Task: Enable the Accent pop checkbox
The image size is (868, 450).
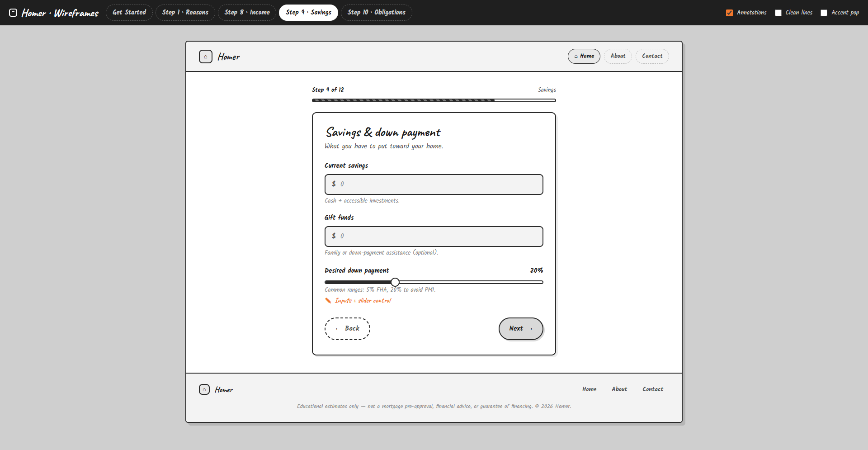Action: (824, 13)
